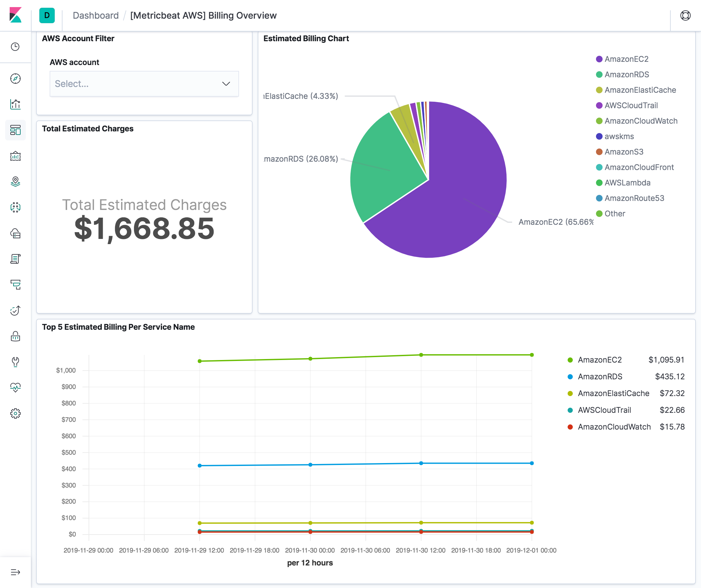Image resolution: width=701 pixels, height=588 pixels.
Task: Click the Kibana logo in the top left
Action: coord(16,15)
